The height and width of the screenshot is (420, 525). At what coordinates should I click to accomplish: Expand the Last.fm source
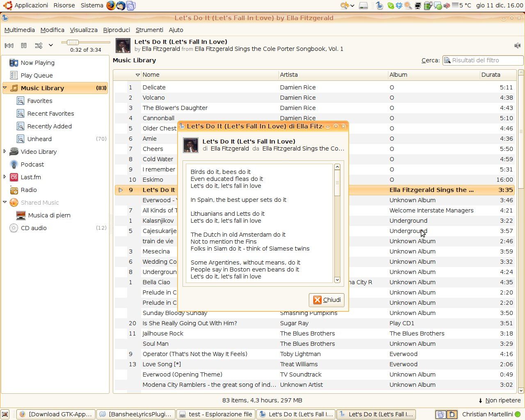click(5, 177)
